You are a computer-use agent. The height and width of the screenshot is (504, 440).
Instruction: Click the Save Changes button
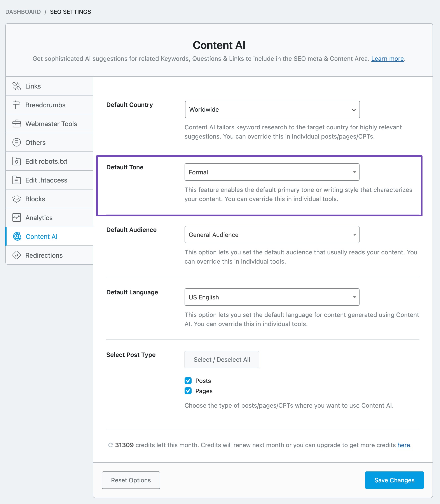coord(394,480)
